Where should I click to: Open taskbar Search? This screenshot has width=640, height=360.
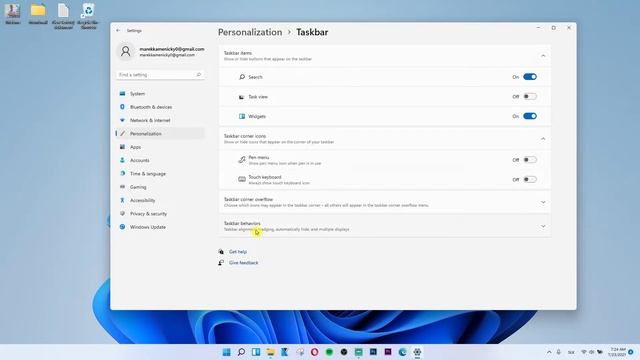tap(241, 352)
